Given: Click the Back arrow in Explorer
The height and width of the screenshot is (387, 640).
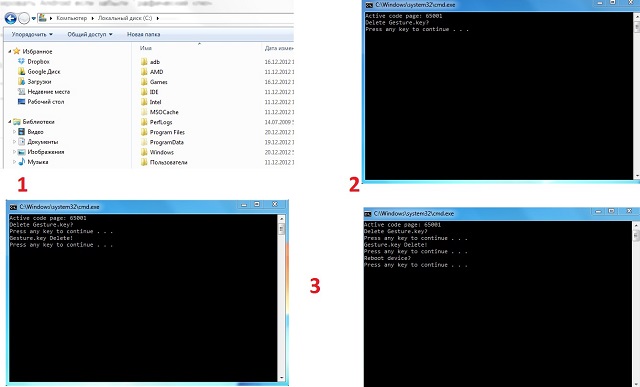Looking at the screenshot, I should (x=11, y=18).
